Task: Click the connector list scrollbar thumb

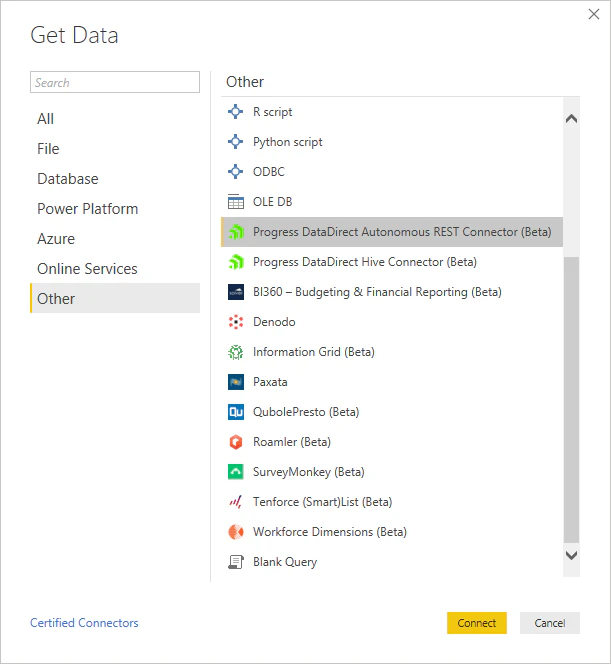Action: [x=571, y=399]
